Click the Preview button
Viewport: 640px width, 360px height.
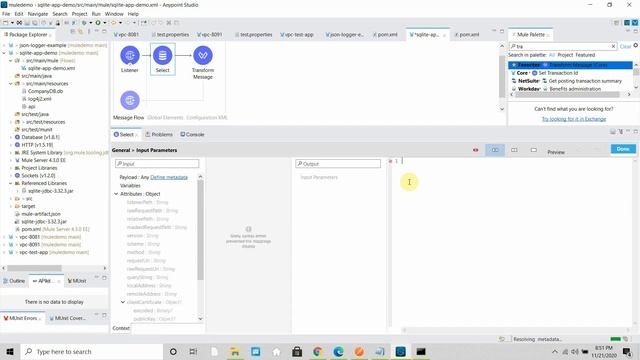point(556,152)
